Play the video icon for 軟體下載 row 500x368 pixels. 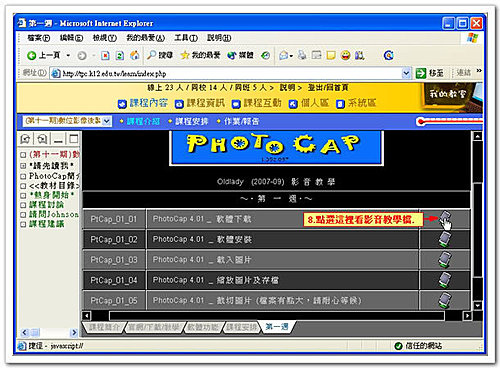pyautogui.click(x=445, y=219)
